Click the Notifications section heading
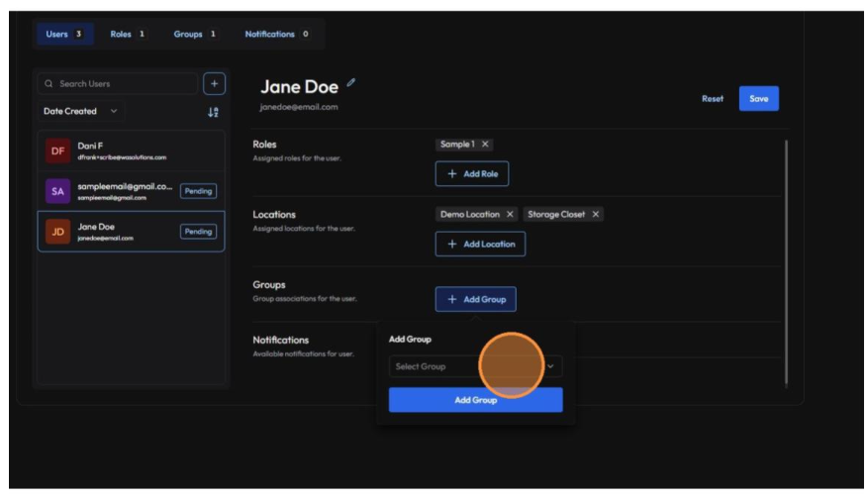Screen dimensions: 868x501 coord(281,340)
